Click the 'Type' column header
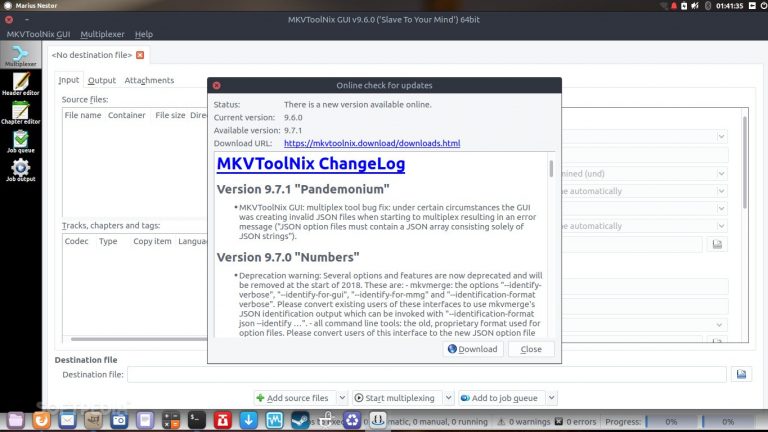Viewport: 768px width, 432px height. point(108,241)
